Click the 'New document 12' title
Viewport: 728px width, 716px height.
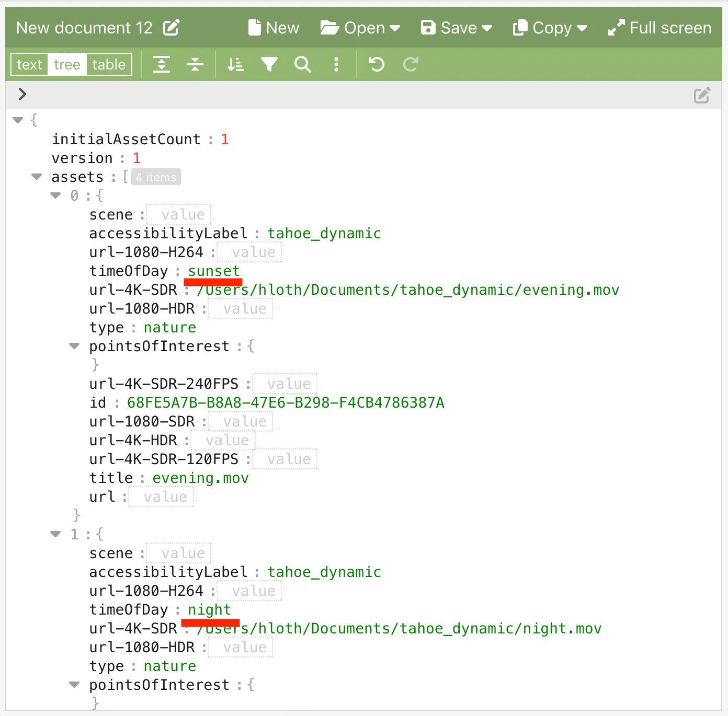point(84,27)
